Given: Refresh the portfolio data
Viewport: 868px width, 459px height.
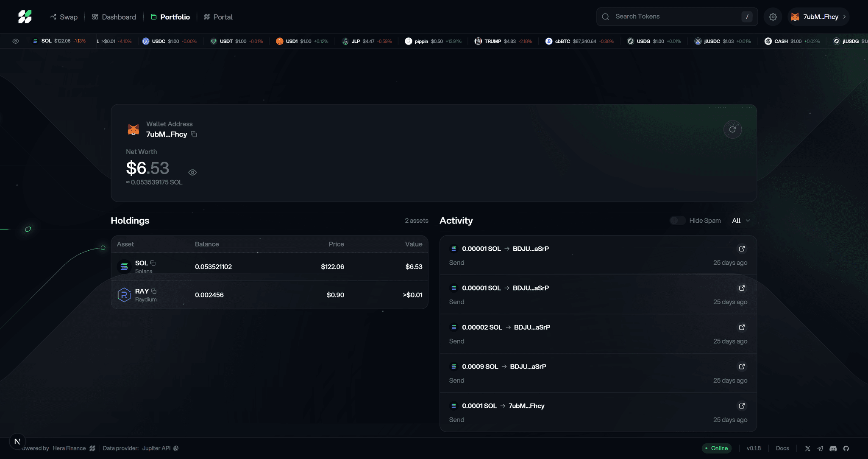Looking at the screenshot, I should point(732,129).
